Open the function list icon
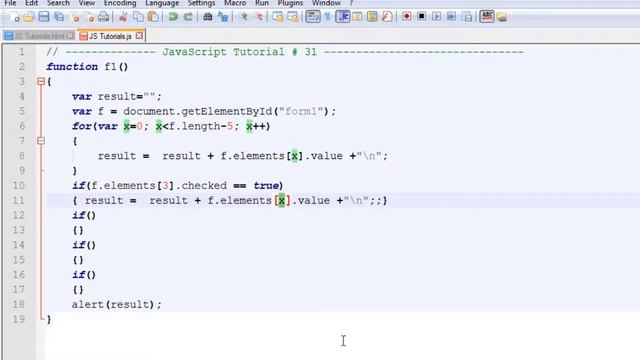 387,17
